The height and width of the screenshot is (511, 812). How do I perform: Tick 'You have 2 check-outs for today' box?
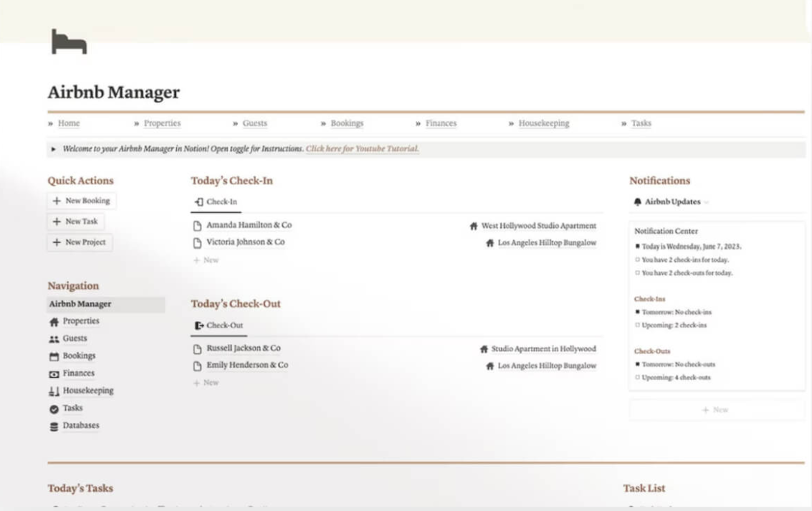point(637,273)
